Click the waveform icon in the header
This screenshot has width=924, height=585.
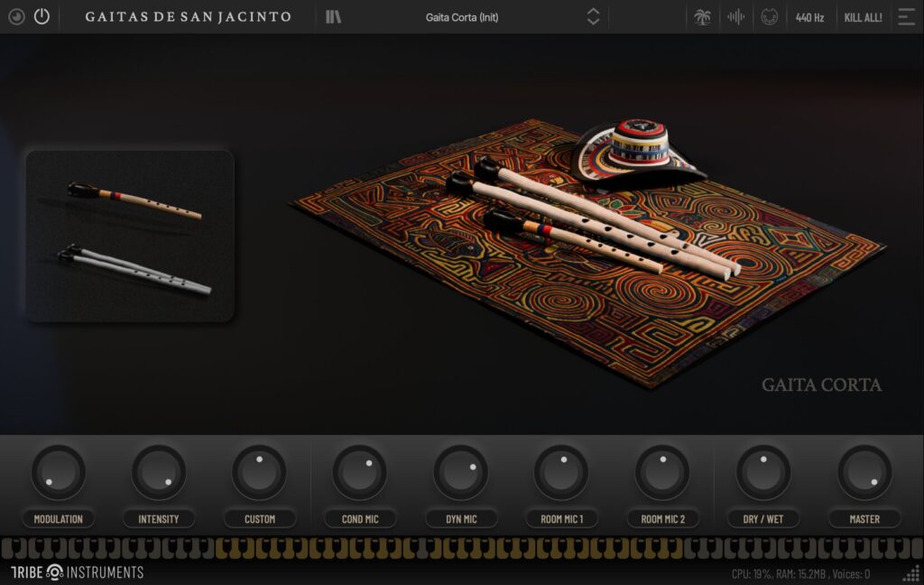pyautogui.click(x=735, y=17)
